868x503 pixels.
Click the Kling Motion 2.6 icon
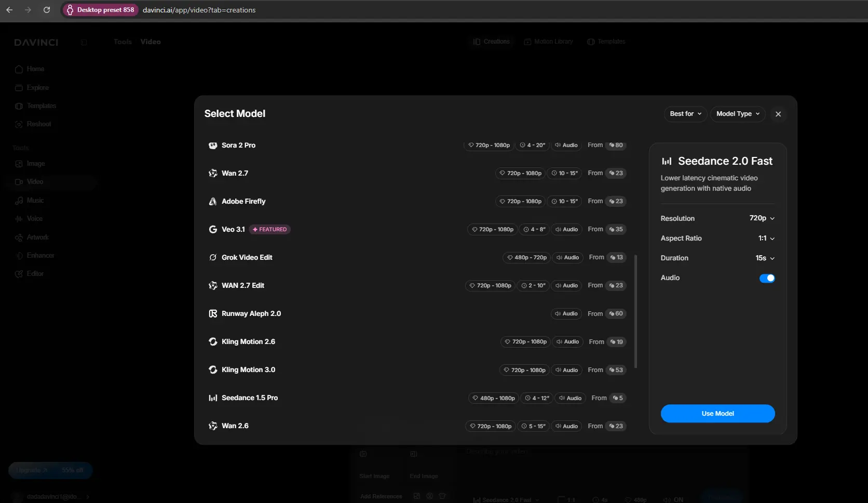pos(213,342)
